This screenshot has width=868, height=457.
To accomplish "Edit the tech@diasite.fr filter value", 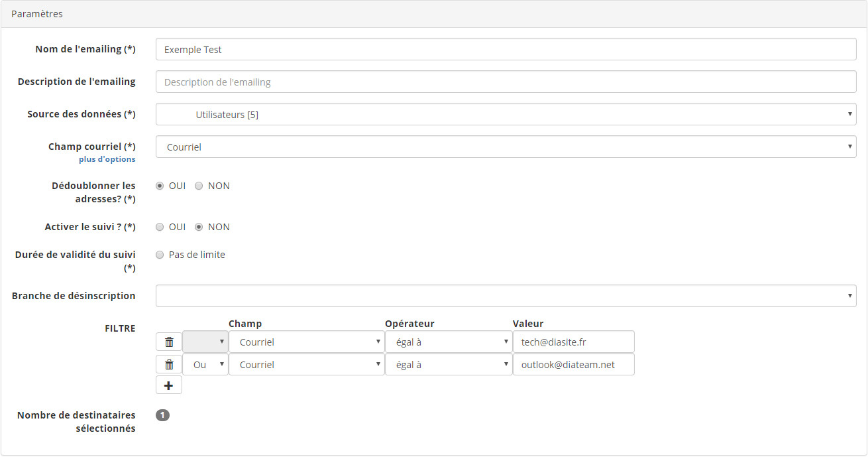I will (x=573, y=342).
